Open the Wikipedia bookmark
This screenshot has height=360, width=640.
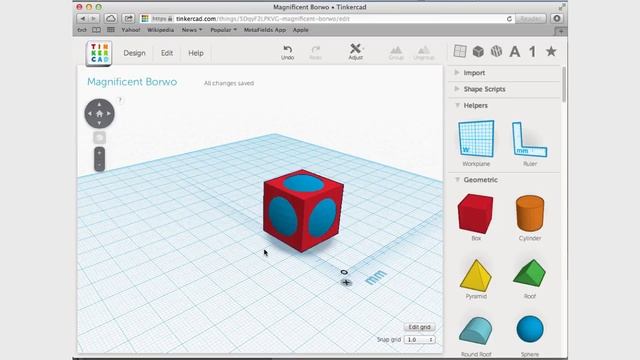click(160, 30)
